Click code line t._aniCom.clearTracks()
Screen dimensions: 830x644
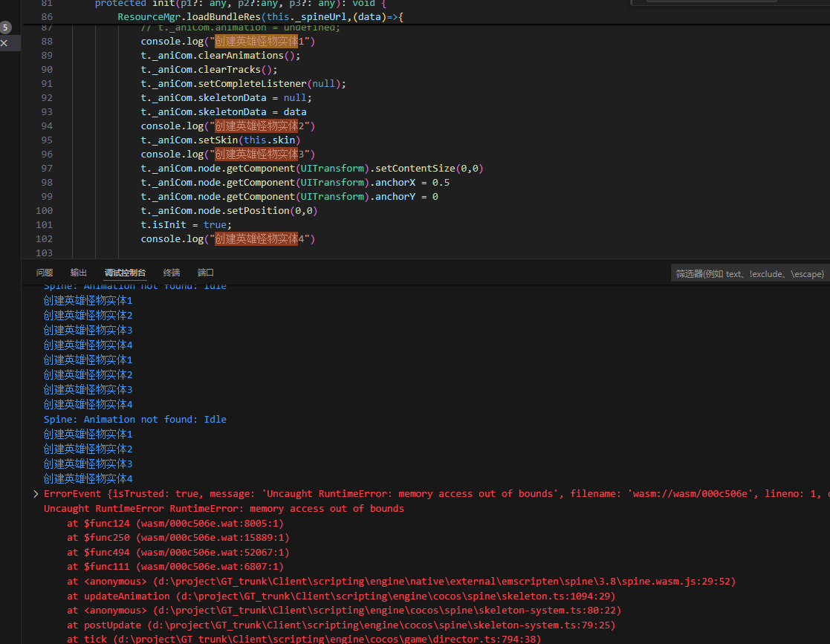point(209,69)
